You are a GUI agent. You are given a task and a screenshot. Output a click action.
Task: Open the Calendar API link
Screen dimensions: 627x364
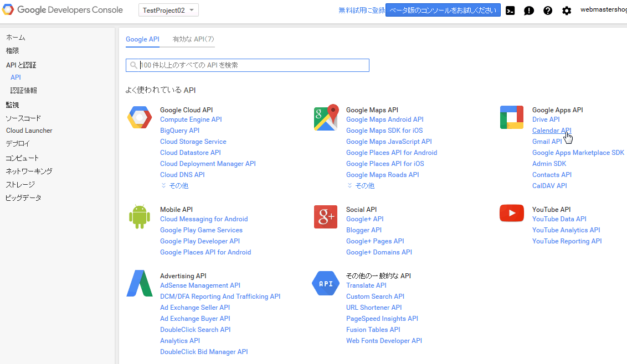tap(552, 131)
